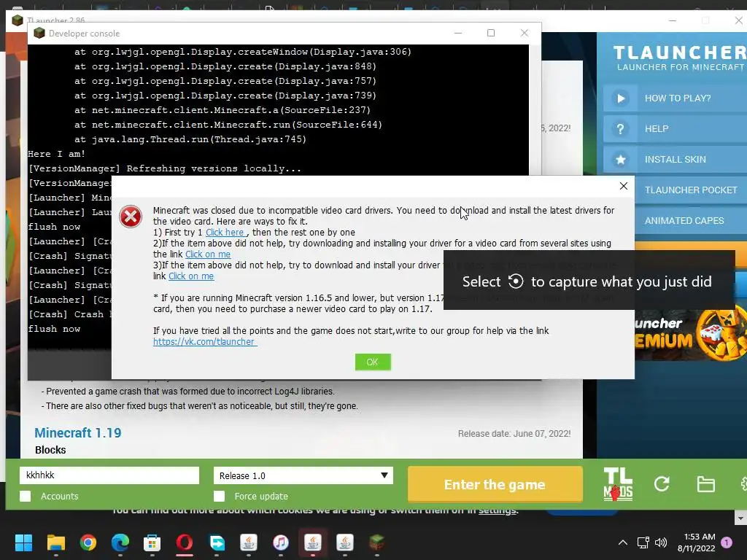Open the Windows Start menu

tap(23, 542)
